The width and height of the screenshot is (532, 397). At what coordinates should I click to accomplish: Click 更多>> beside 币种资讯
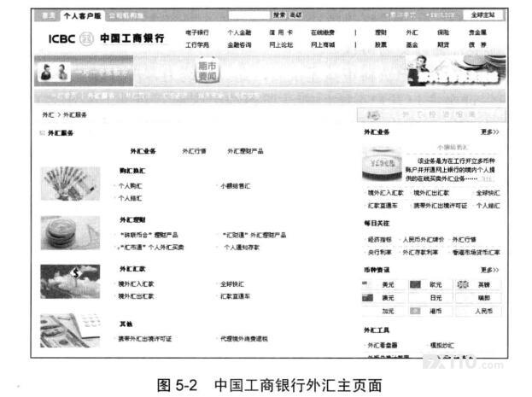tap(490, 270)
